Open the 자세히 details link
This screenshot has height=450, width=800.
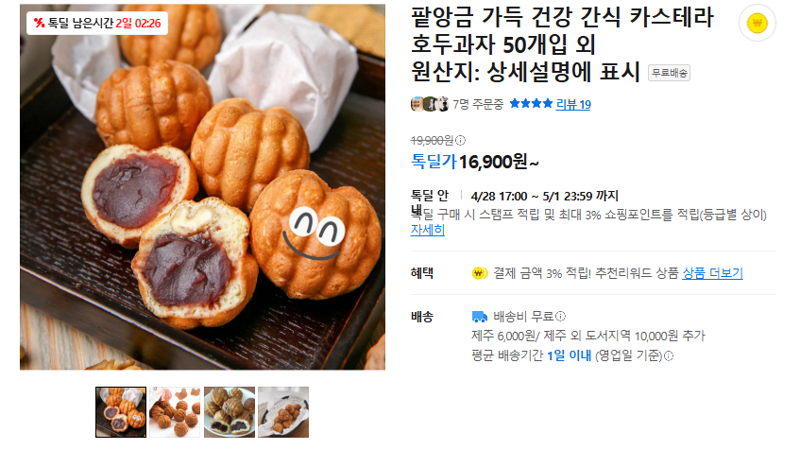(x=428, y=230)
